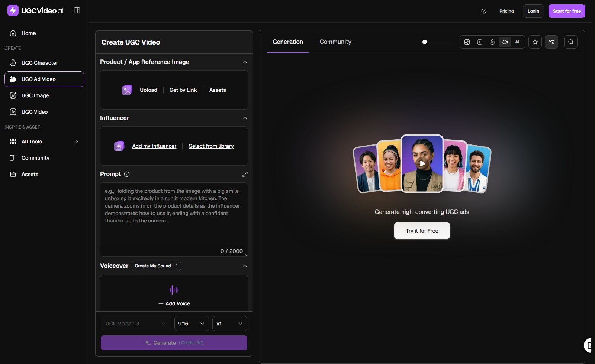Image resolution: width=595 pixels, height=364 pixels.
Task: Play the sample influencer video
Action: click(422, 163)
